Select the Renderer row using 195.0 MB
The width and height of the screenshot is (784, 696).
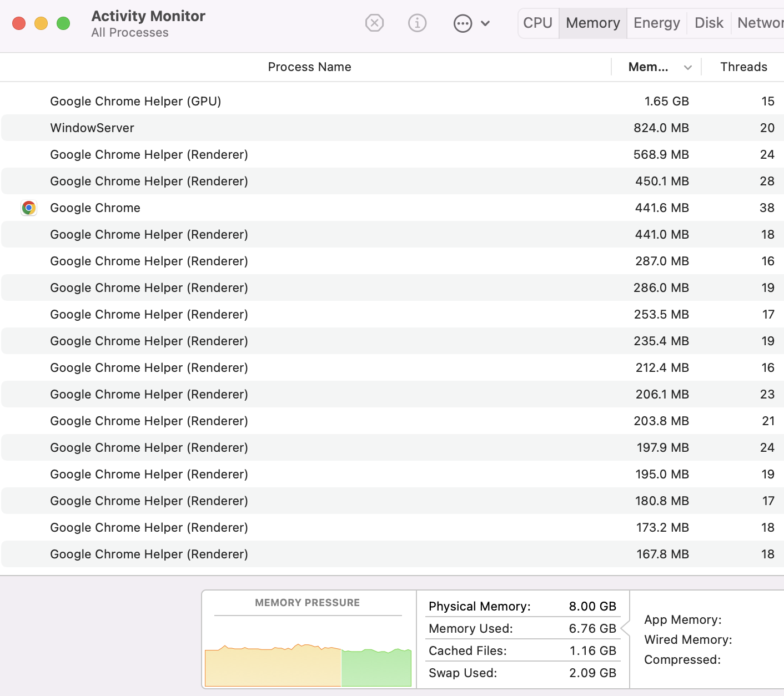click(392, 474)
